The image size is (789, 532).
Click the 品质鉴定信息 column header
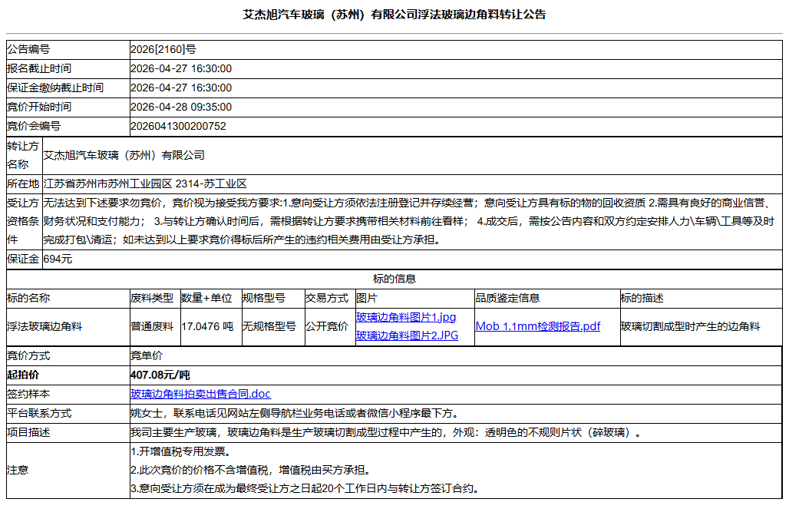tap(508, 298)
